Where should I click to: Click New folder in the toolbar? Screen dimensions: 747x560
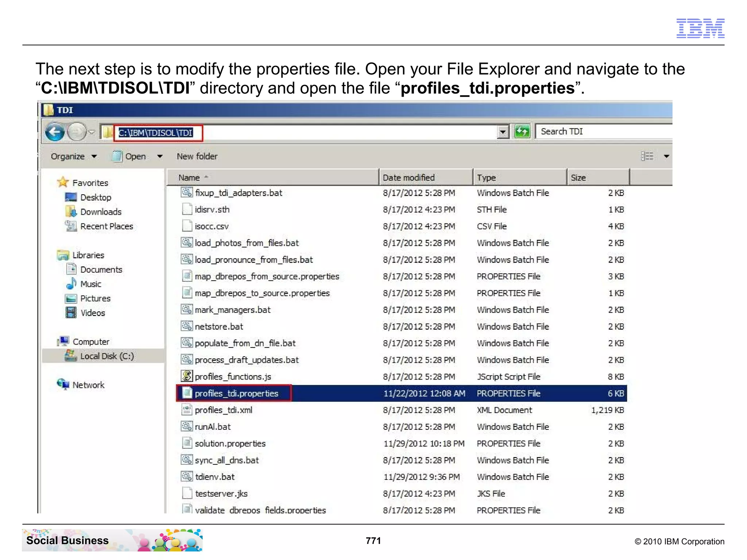click(197, 156)
